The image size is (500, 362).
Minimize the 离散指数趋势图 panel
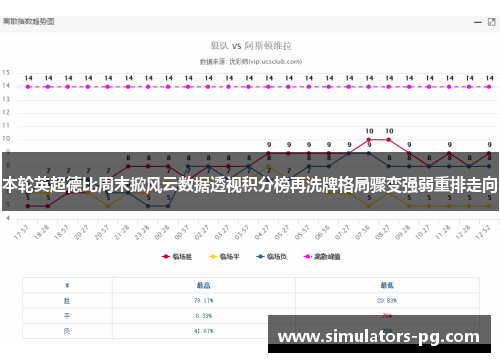point(478,22)
